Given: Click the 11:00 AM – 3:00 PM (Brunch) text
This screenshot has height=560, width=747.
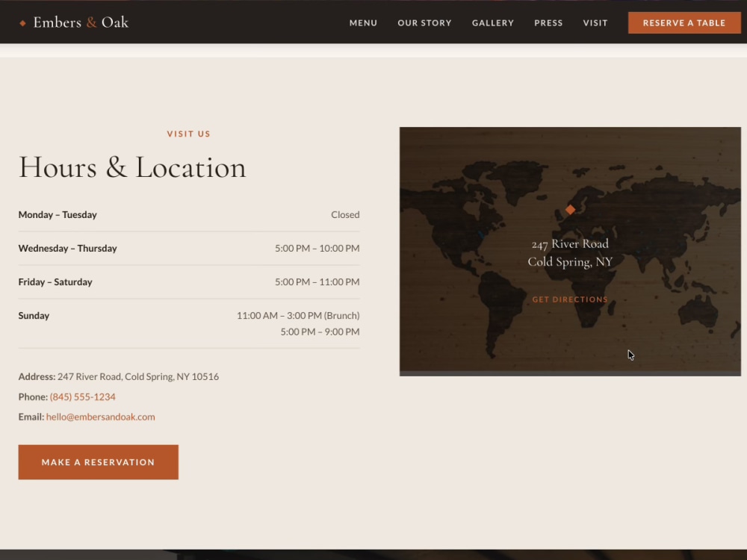Looking at the screenshot, I should point(298,316).
